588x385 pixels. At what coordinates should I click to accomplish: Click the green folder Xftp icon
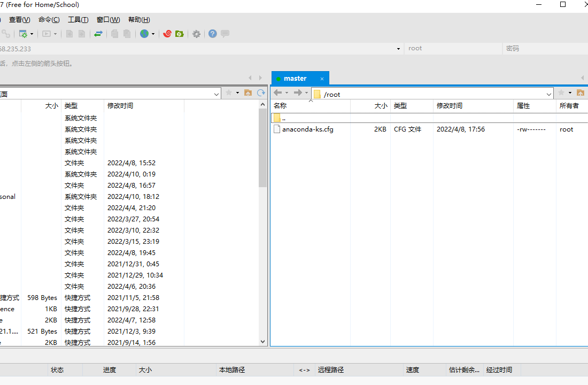180,34
